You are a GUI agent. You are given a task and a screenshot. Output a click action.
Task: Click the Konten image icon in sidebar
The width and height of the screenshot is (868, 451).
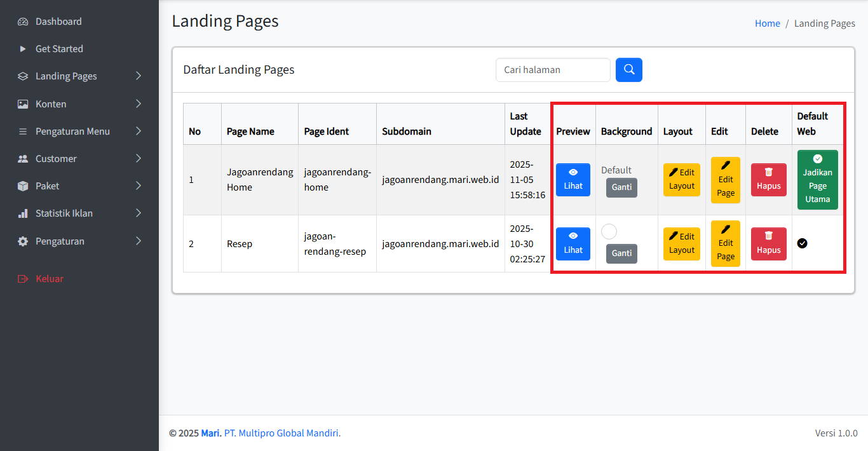pos(23,104)
